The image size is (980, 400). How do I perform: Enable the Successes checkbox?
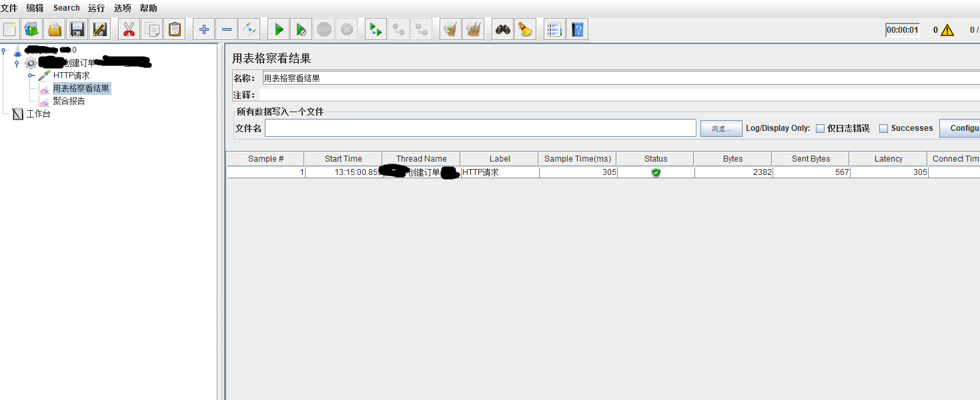tap(883, 128)
